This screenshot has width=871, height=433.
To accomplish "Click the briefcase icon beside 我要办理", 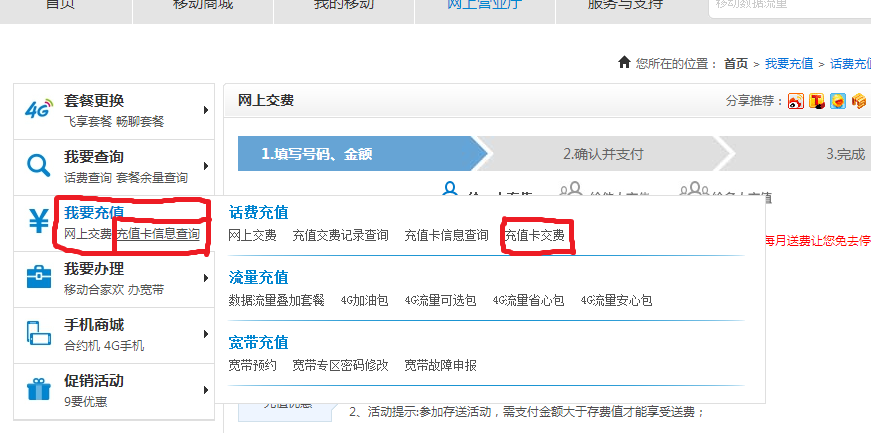I will click(x=38, y=277).
